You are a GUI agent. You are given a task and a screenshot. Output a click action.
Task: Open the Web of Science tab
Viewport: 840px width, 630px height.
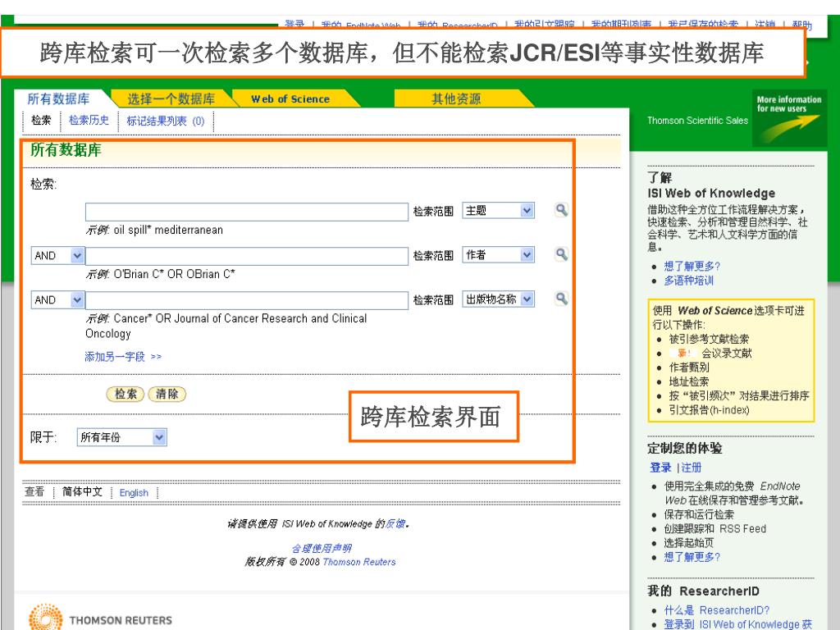(x=290, y=99)
